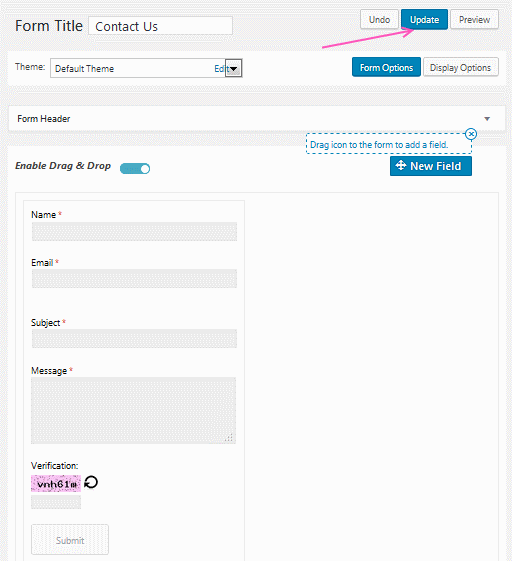
Task: Refresh the captcha verification image
Action: 91,482
